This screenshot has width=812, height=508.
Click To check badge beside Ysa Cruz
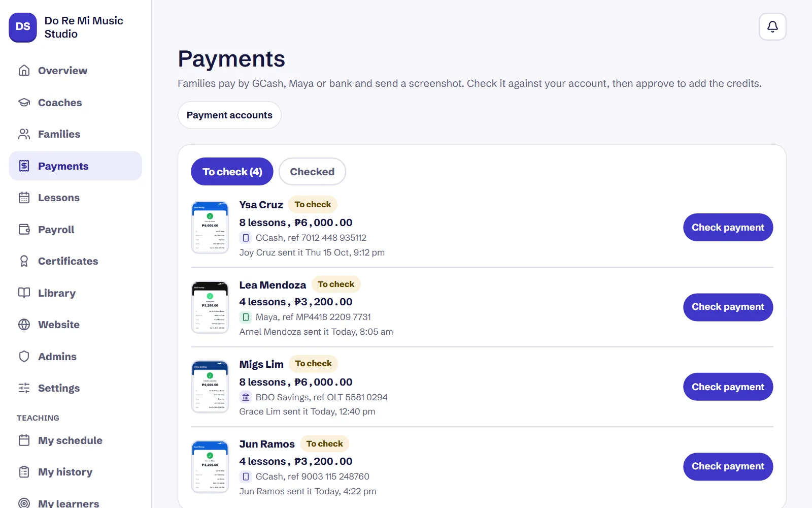(313, 204)
